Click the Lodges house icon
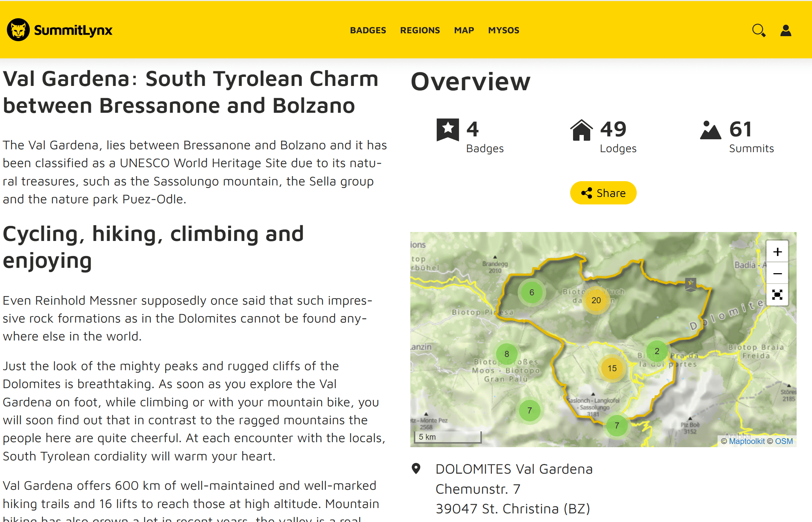This screenshot has height=522, width=812. click(x=582, y=130)
